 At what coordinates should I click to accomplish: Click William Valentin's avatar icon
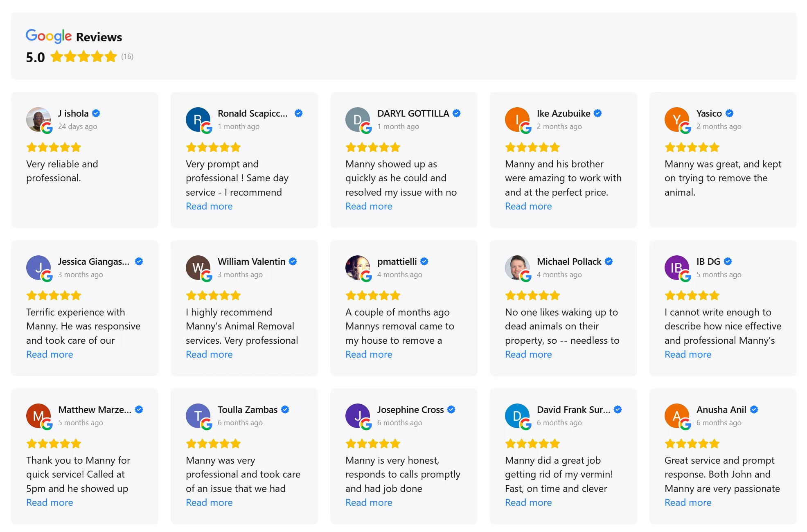click(x=198, y=267)
